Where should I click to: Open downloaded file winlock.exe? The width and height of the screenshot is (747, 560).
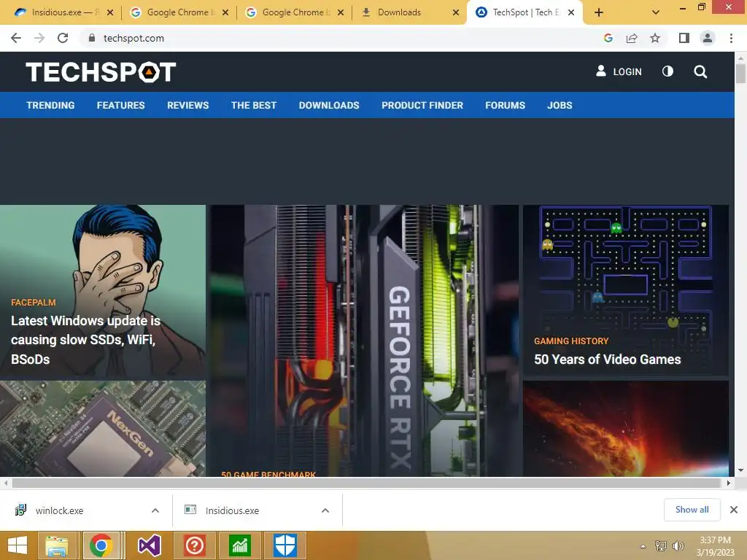point(60,510)
